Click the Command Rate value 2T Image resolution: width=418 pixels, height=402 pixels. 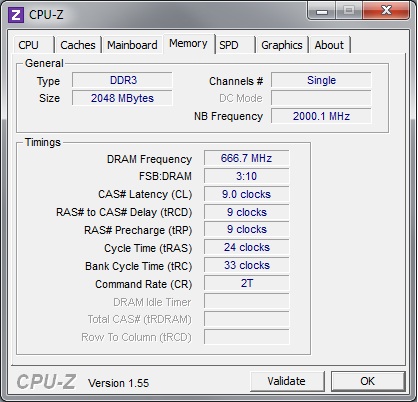[247, 284]
